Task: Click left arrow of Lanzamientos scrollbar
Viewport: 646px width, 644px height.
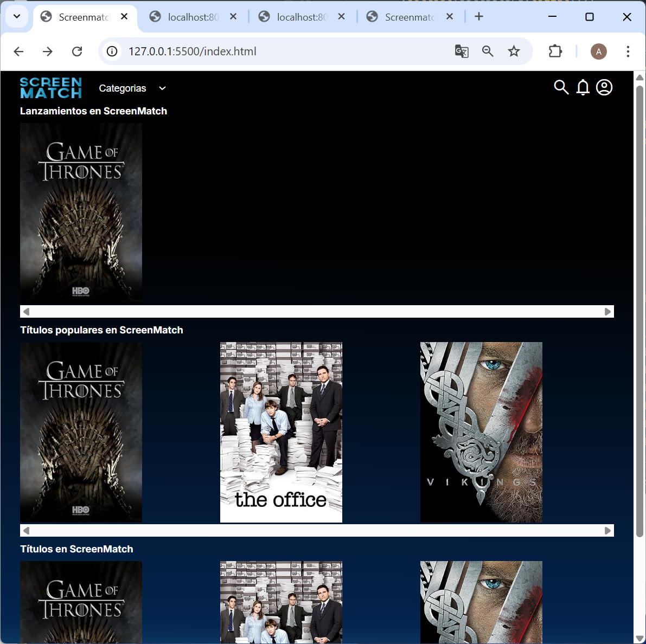Action: click(27, 311)
